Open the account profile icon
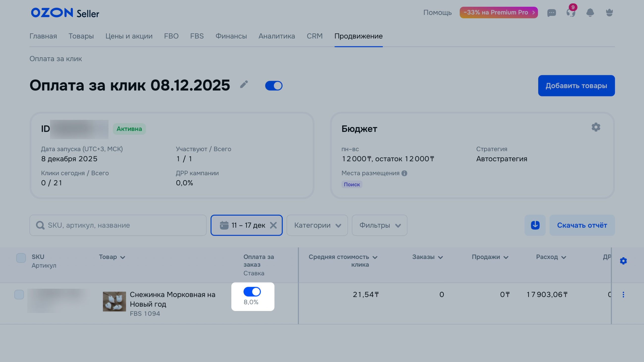The height and width of the screenshot is (362, 644). click(x=609, y=12)
